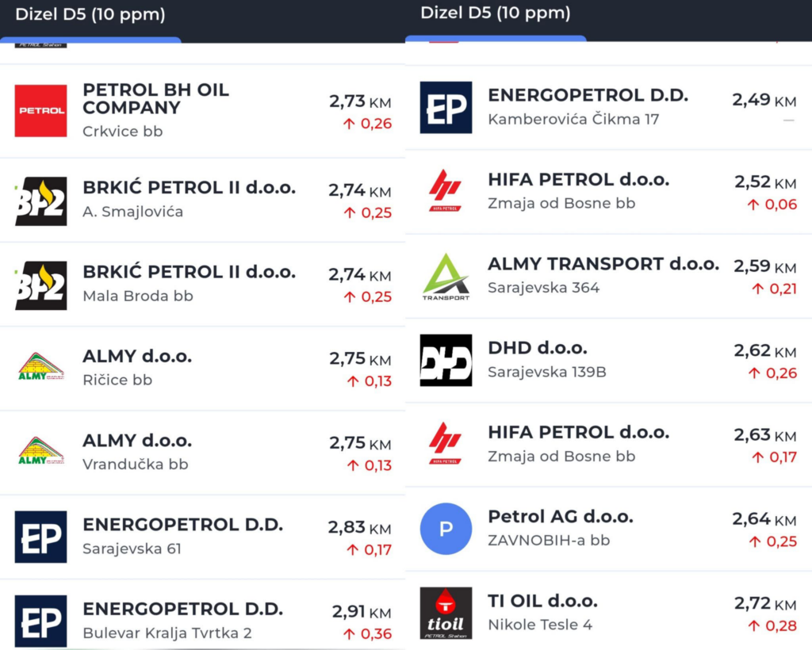Image resolution: width=812 pixels, height=650 pixels.
Task: Click Brkić Petrol logo beside A. Smajlovića
Action: [40, 201]
